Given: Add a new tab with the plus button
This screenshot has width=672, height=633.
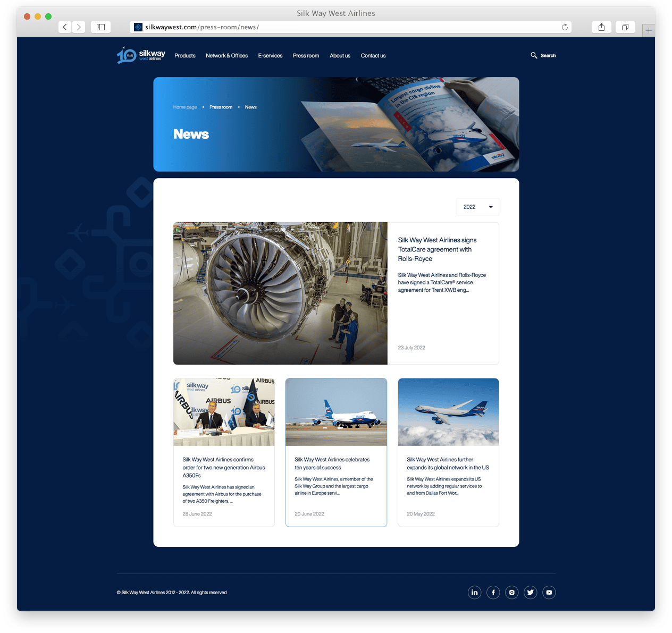Looking at the screenshot, I should pos(649,31).
